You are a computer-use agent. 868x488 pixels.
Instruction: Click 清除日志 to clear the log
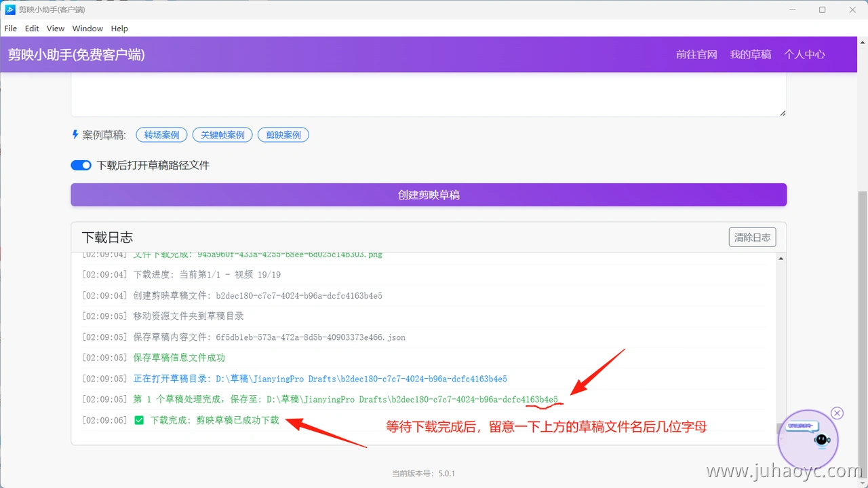coord(752,238)
